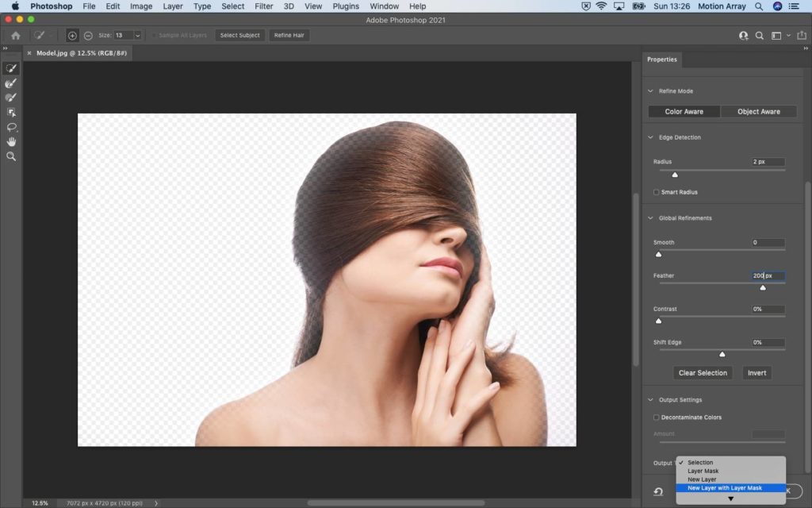This screenshot has height=508, width=812.
Task: Select the Brush tool in left toolbar
Action: click(x=11, y=98)
